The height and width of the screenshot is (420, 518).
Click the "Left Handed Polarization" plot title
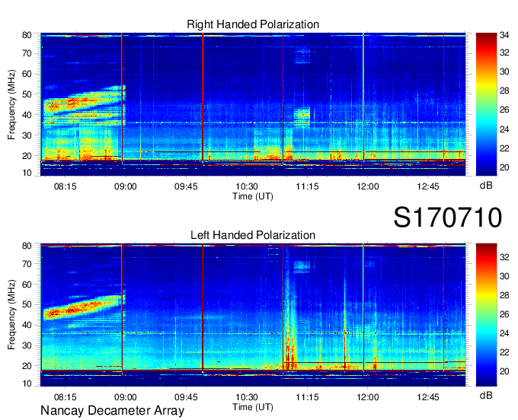point(253,235)
